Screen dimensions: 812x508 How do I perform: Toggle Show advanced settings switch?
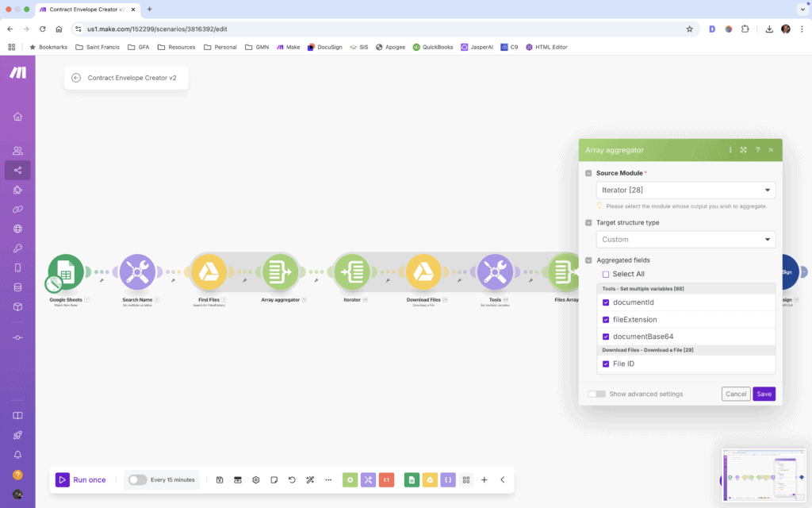point(596,394)
